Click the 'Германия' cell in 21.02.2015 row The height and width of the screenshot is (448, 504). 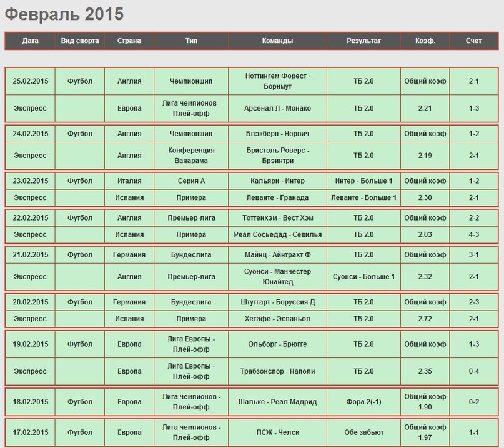(x=129, y=255)
